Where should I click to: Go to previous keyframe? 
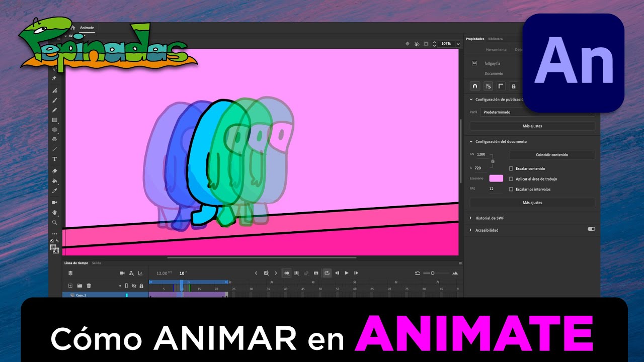(x=256, y=273)
